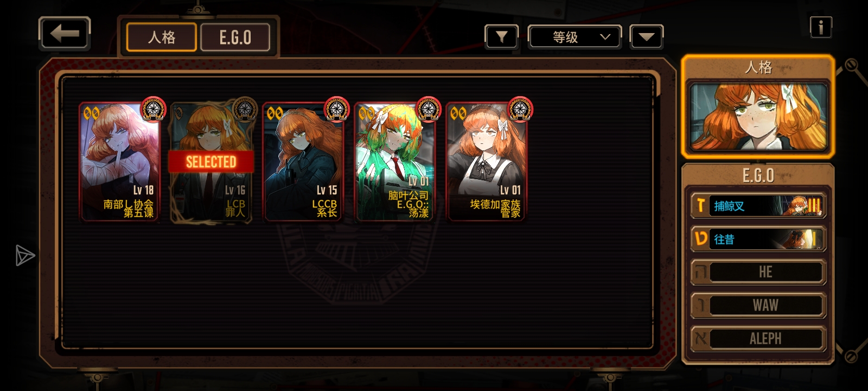The height and width of the screenshot is (391, 868).
Task: Select the 捕鲸叉 E.G.O slot
Action: 758,206
